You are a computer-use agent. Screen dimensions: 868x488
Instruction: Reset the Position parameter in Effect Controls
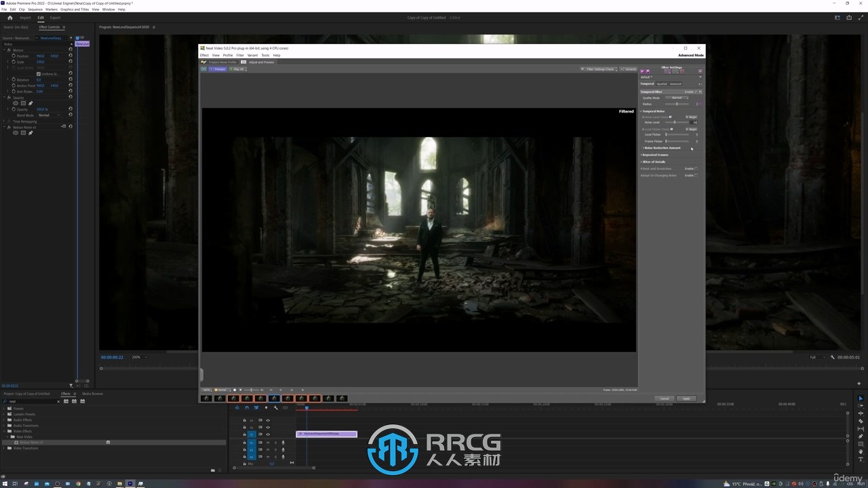pyautogui.click(x=71, y=56)
